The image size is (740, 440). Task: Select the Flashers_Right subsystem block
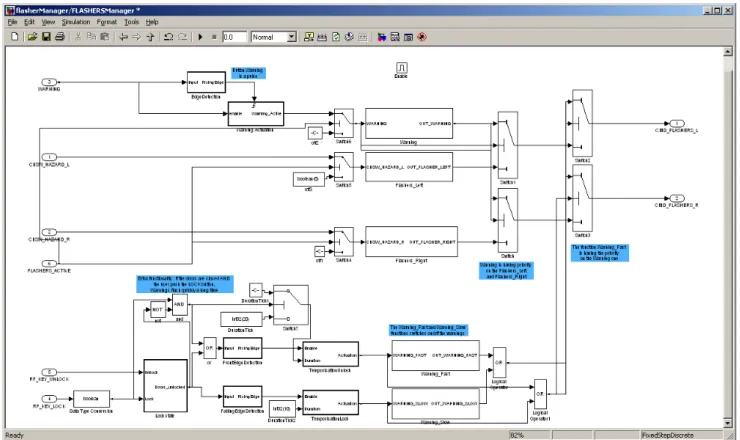(411, 242)
